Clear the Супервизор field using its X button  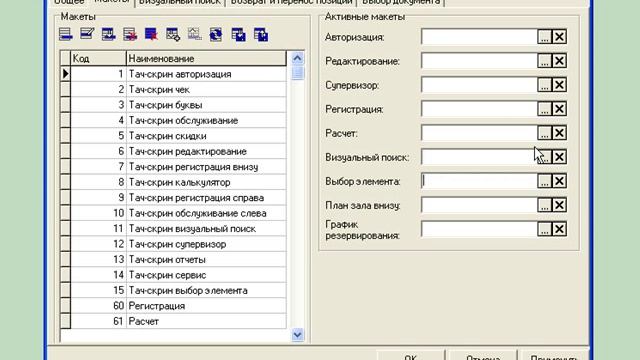point(559,85)
